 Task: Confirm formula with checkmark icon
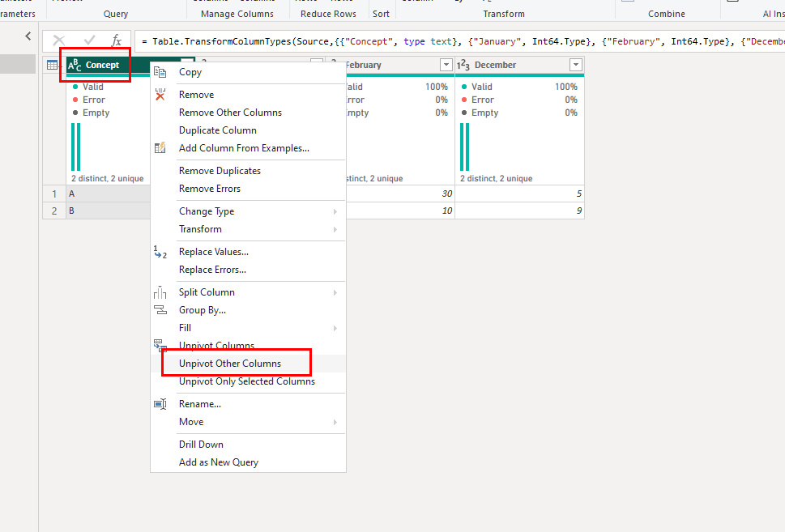(90, 40)
